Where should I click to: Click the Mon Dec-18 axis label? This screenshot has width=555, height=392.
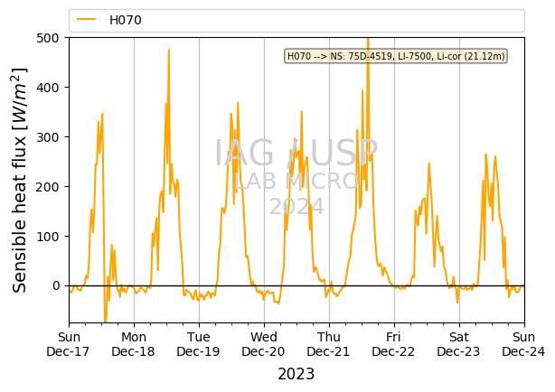coord(134,344)
